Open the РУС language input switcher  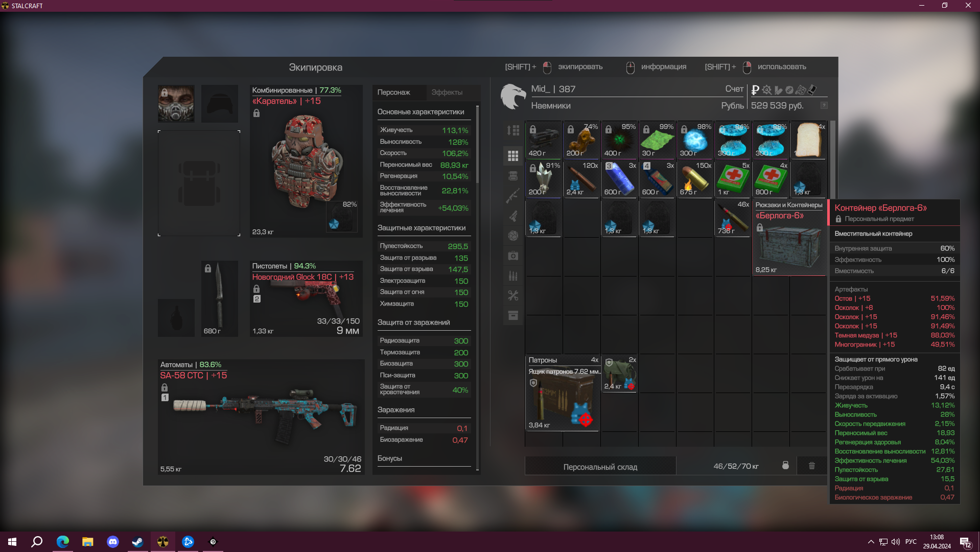click(911, 542)
